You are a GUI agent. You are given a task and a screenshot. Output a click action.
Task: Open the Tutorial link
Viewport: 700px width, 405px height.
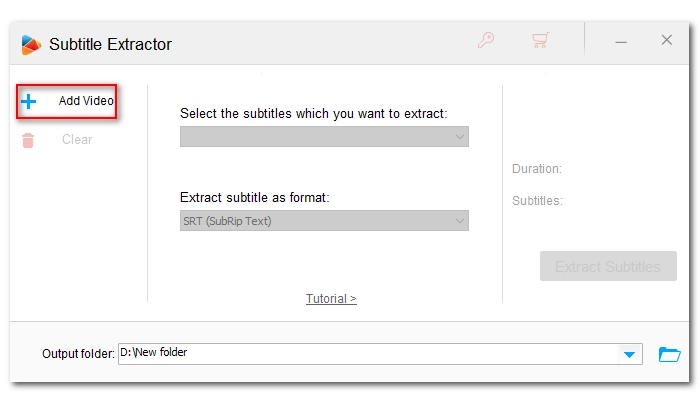(x=331, y=299)
